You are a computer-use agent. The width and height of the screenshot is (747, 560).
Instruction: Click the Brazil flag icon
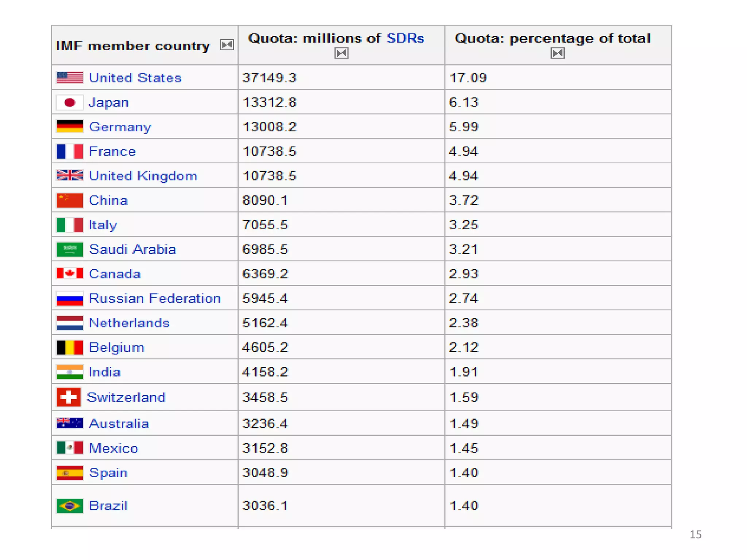[70, 506]
